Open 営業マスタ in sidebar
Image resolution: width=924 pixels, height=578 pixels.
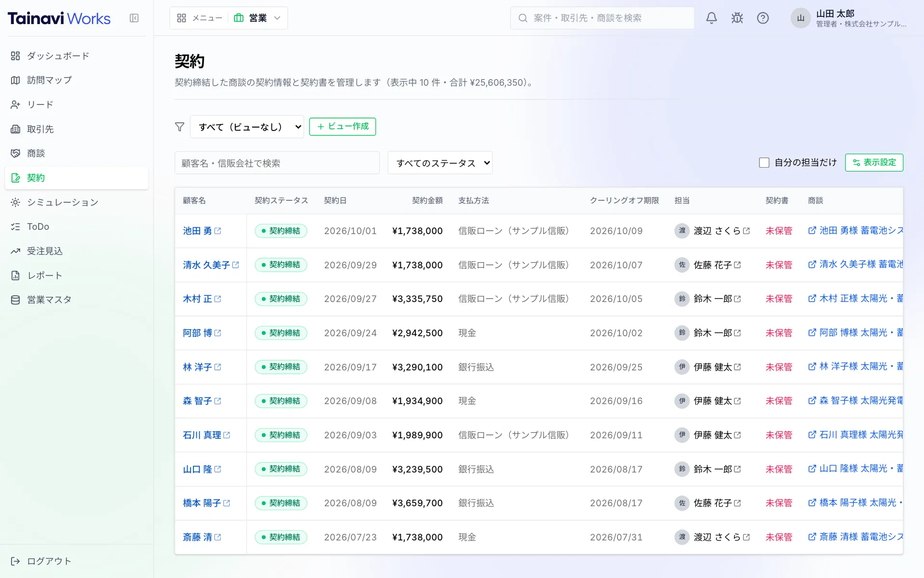[77, 300]
